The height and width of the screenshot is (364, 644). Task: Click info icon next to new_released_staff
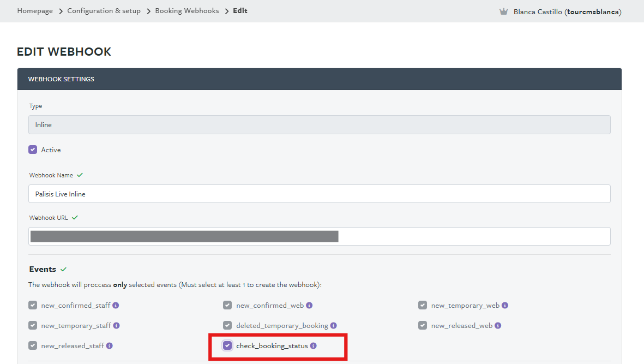pos(110,346)
